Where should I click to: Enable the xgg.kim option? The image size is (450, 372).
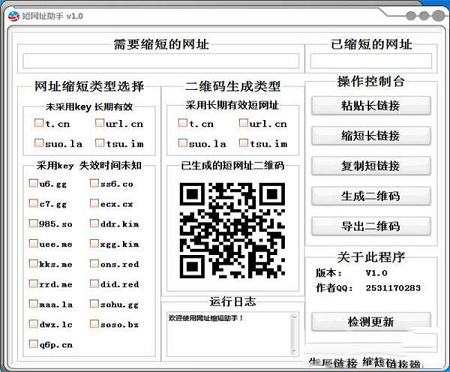pyautogui.click(x=94, y=244)
